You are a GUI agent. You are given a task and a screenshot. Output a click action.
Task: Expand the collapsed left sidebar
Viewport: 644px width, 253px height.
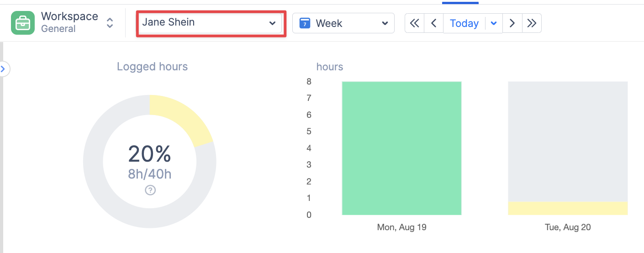click(x=3, y=69)
